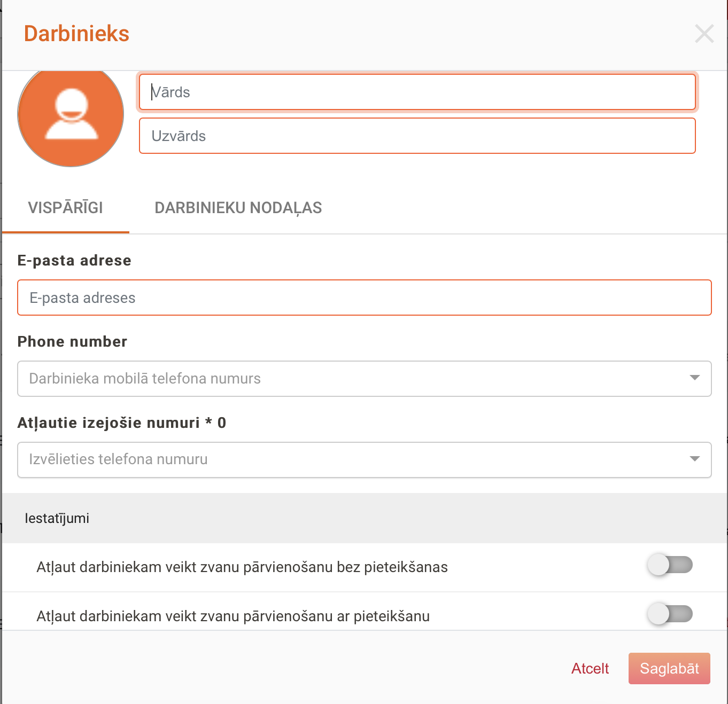Click into the E-pasta adreses field
The width and height of the screenshot is (728, 704).
363,298
